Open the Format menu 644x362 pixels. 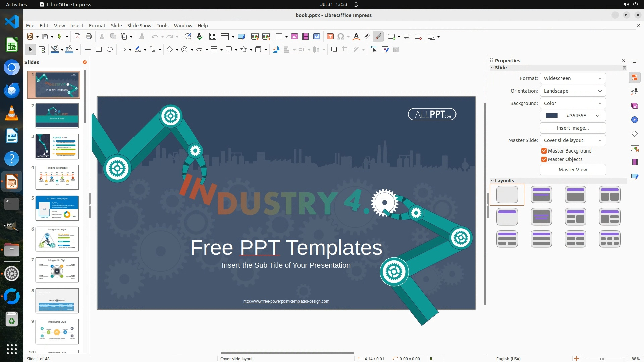coord(97,26)
